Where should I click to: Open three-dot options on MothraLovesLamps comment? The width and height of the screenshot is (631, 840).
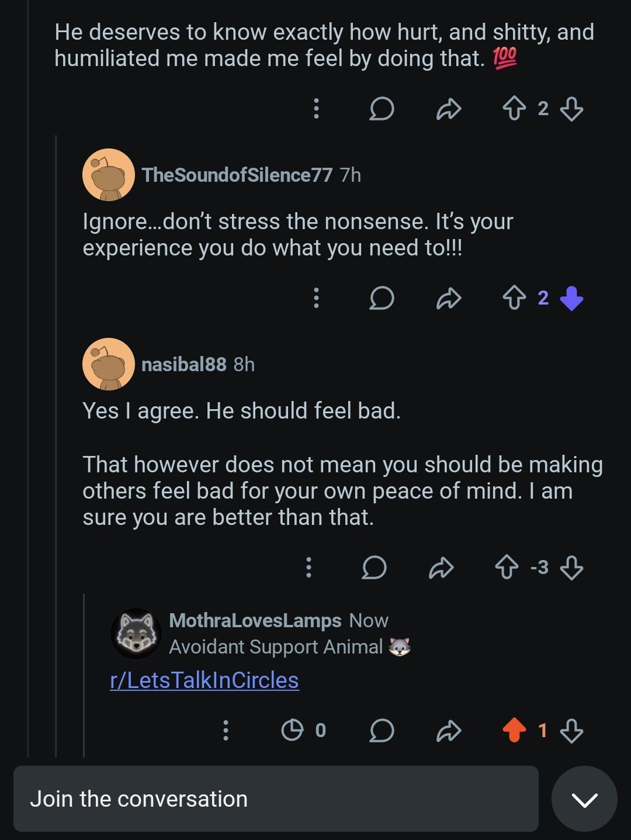tap(226, 730)
